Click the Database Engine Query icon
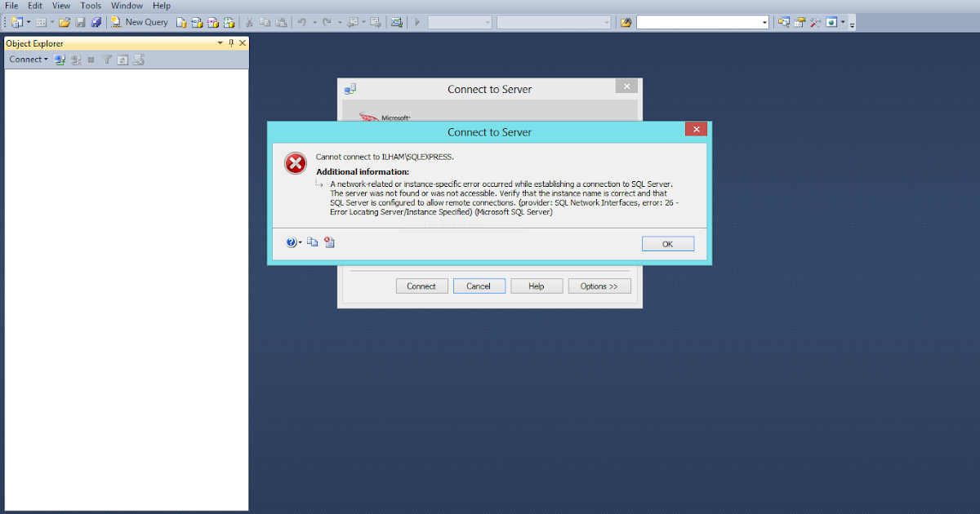Viewport: 980px width, 514px height. (180, 22)
